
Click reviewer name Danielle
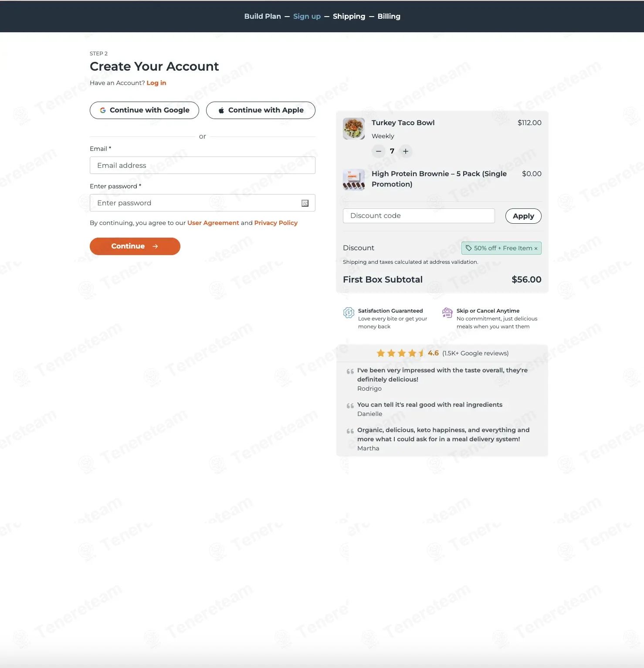coord(369,414)
